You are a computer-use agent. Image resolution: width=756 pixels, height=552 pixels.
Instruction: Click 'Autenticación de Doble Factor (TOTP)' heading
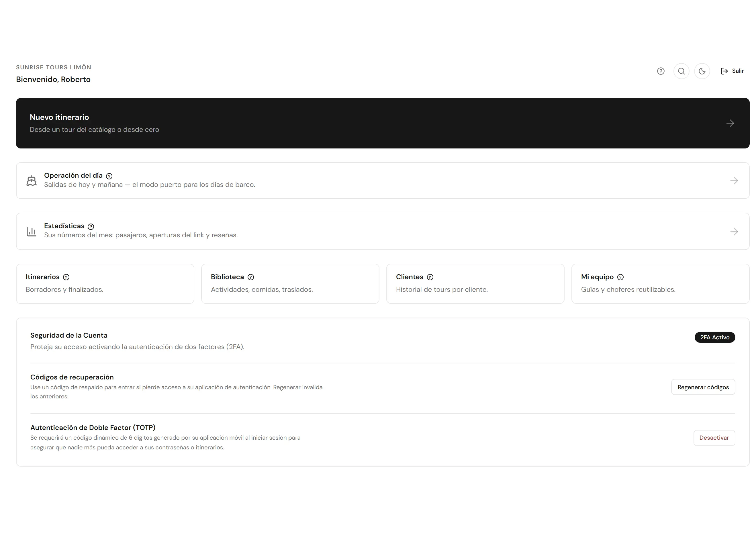point(93,427)
